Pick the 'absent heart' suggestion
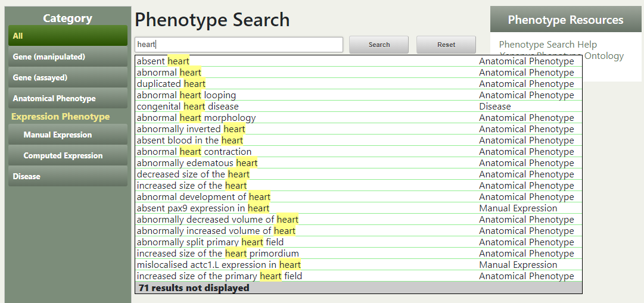This screenshot has width=644, height=303. [163, 61]
